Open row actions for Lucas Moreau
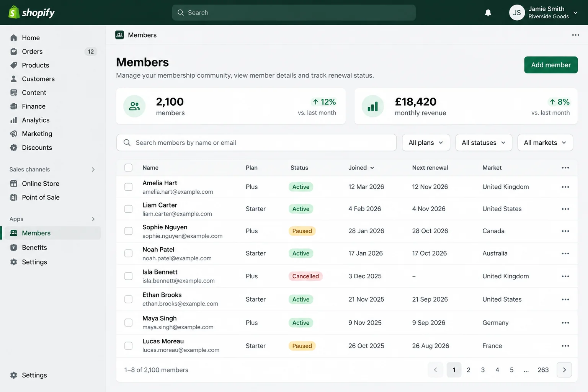The width and height of the screenshot is (588, 392). (565, 346)
